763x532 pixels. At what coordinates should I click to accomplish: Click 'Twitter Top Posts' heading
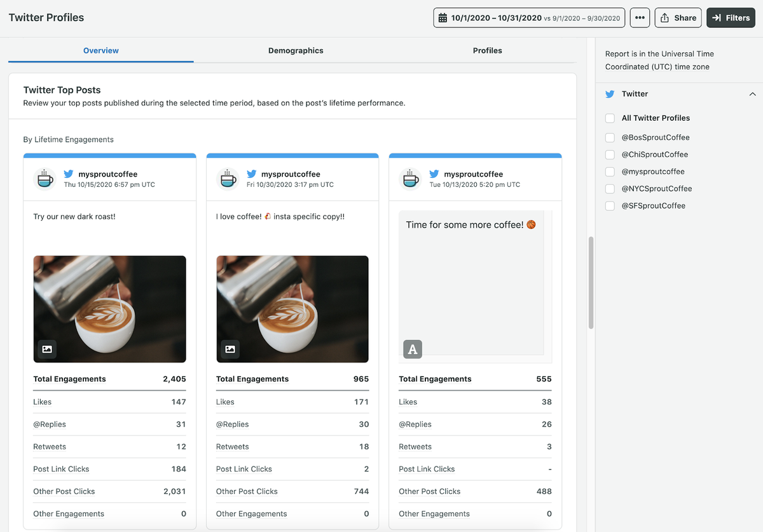pyautogui.click(x=62, y=90)
